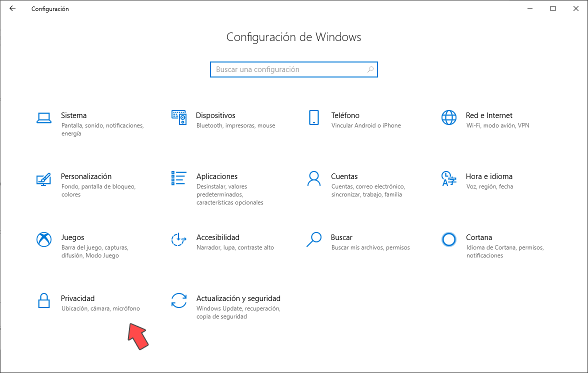Open the Buscar magnifier category icon
Screen dimensions: 588x373
pos(314,239)
